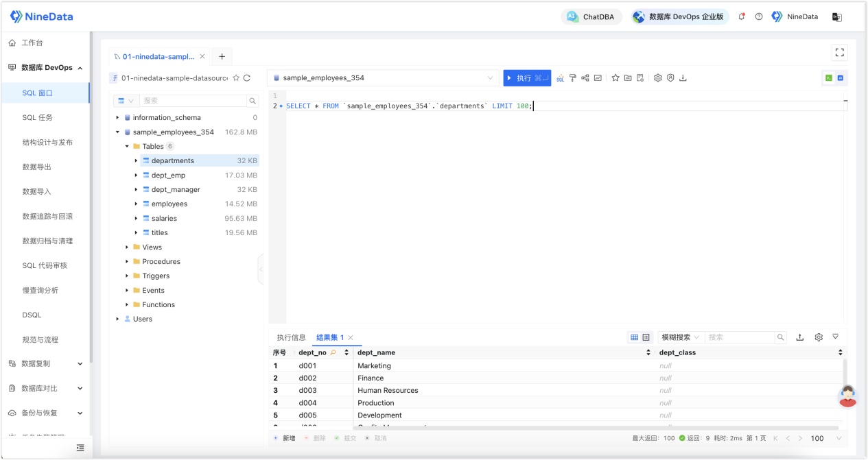Go to 慢查询分析 in the sidebar
This screenshot has width=868, height=460.
(40, 291)
